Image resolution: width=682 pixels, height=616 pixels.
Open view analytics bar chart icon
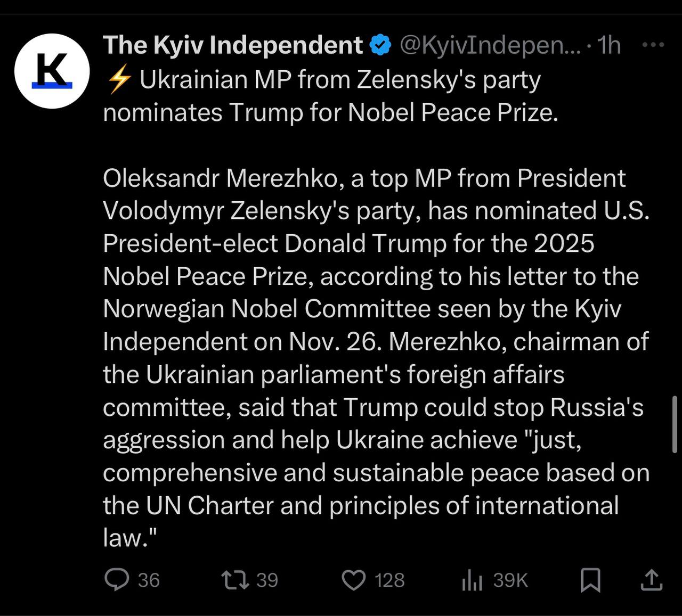click(472, 580)
